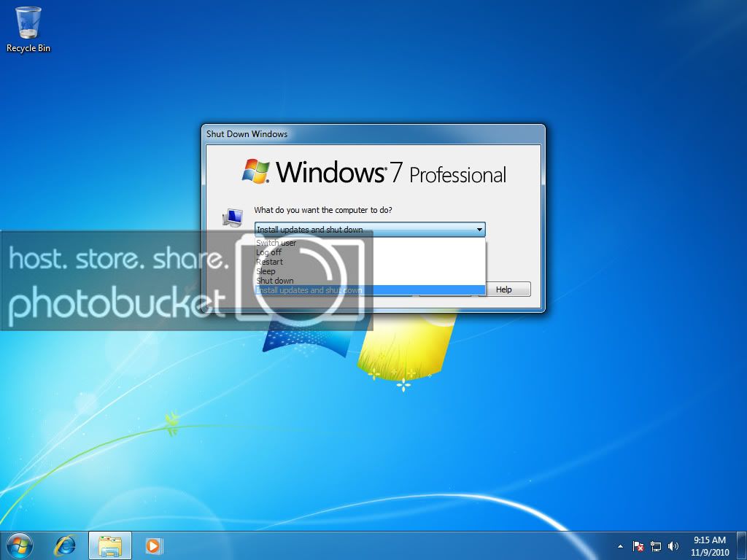Collapse the shutdown action dropdown arrow
The width and height of the screenshot is (747, 560).
click(479, 230)
